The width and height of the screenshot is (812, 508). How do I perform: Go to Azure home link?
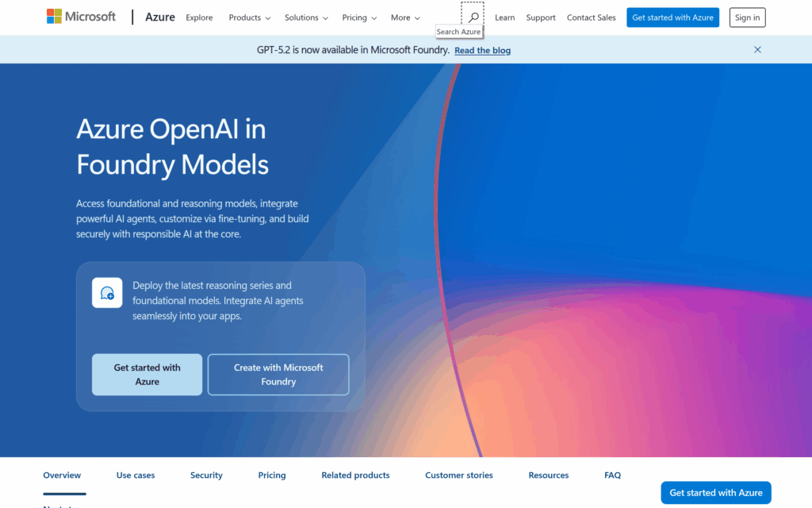click(160, 17)
